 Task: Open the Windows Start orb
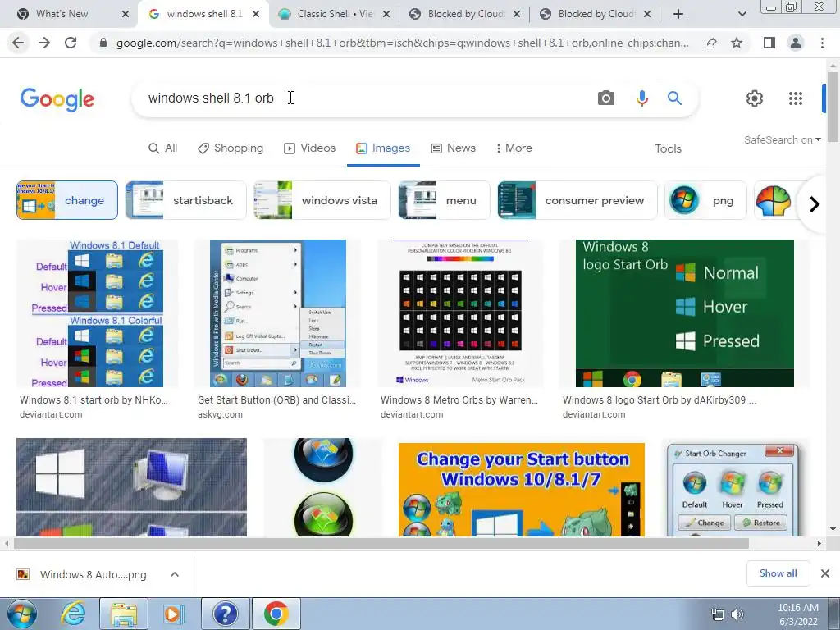(x=22, y=614)
